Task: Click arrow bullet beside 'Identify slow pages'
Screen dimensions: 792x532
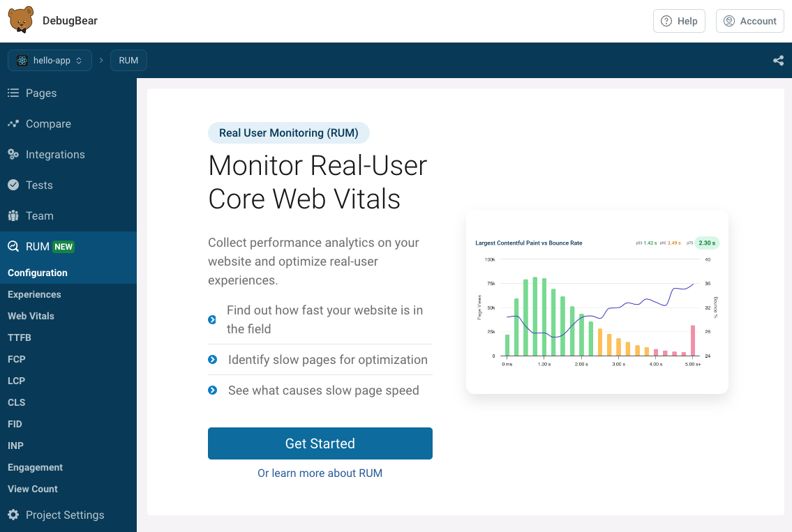Action: (x=213, y=359)
